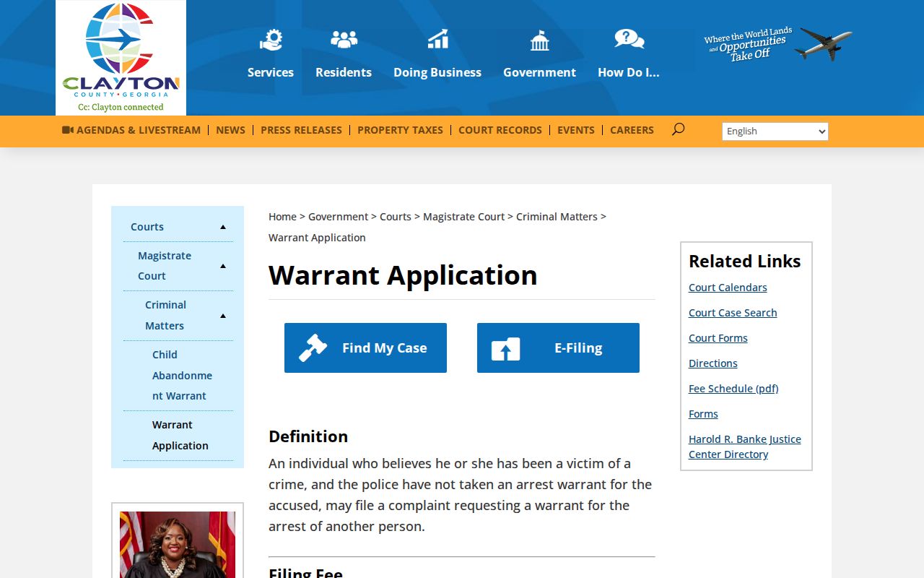Open the Court Forms related link
924x578 pixels.
pyautogui.click(x=718, y=338)
